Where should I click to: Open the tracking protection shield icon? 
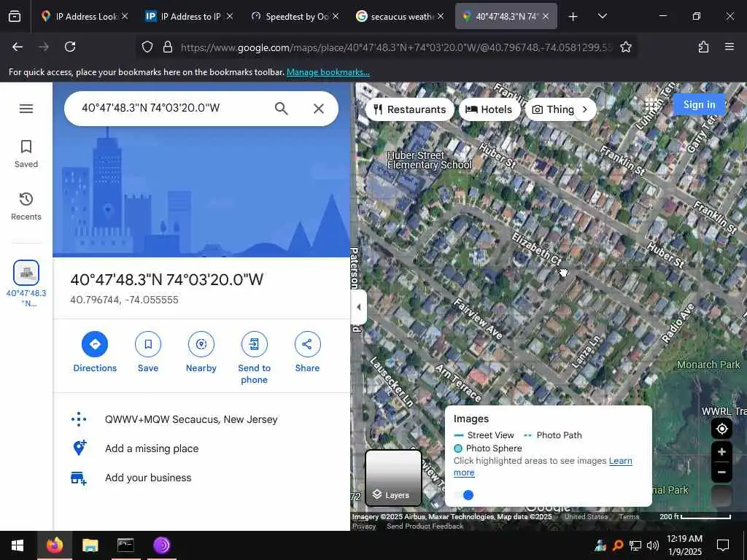pos(147,47)
